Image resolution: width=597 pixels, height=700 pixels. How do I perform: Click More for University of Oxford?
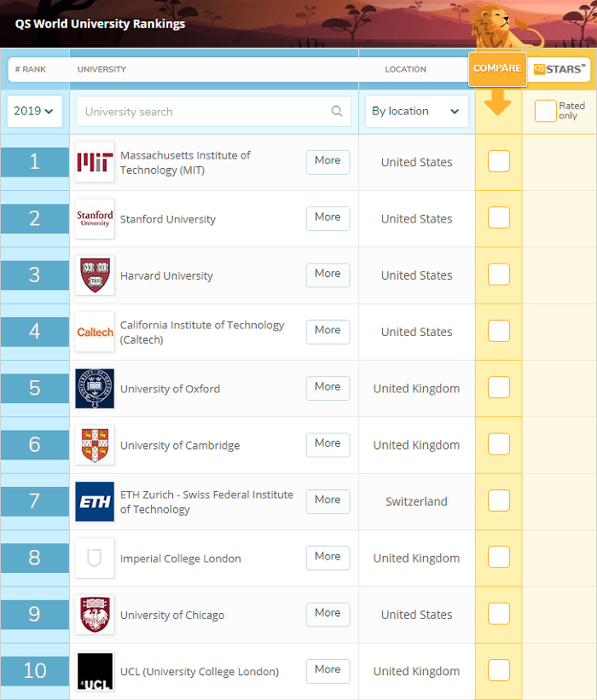pyautogui.click(x=327, y=389)
